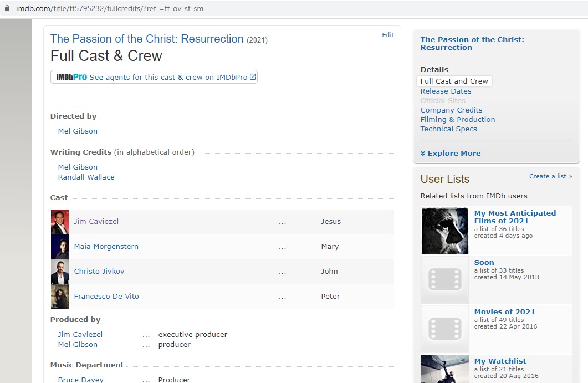
Task: Click Christo Jivkov's headshot thumbnail
Action: [x=60, y=272]
